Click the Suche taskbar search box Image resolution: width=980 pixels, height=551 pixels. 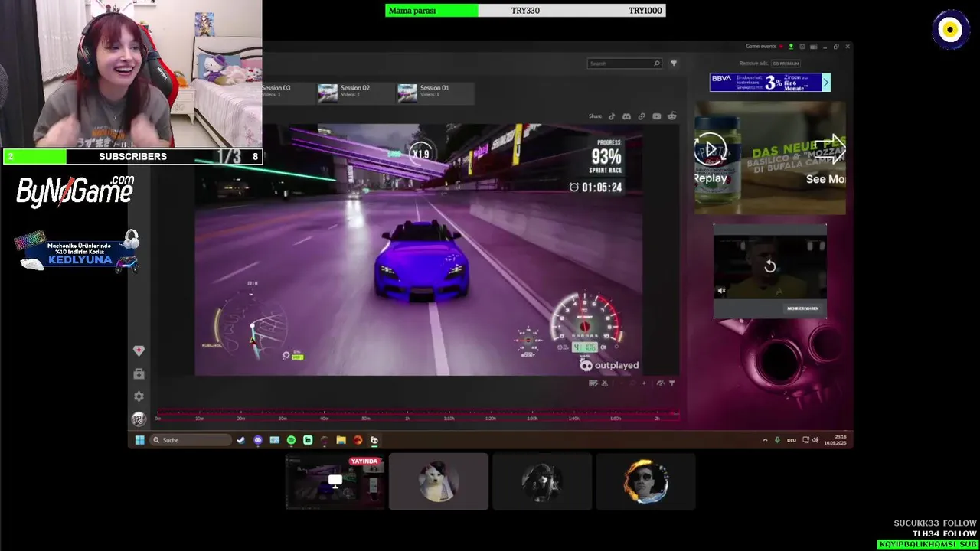(191, 440)
